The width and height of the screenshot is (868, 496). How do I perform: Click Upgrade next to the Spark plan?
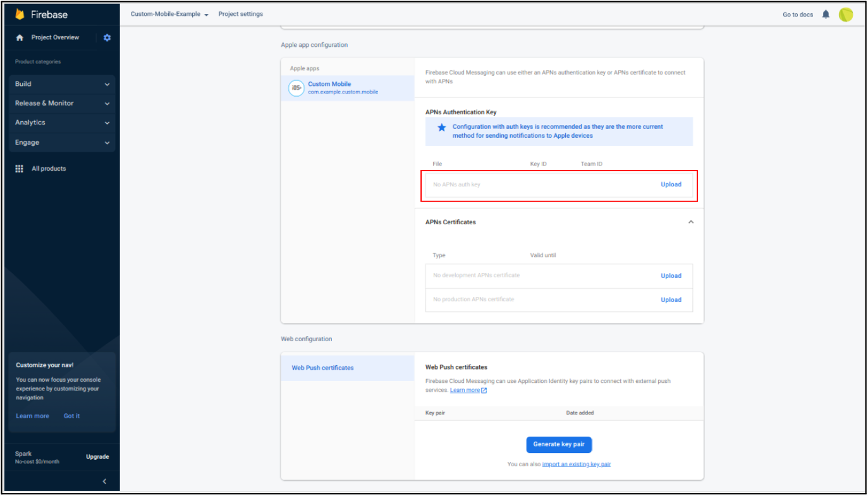point(97,457)
